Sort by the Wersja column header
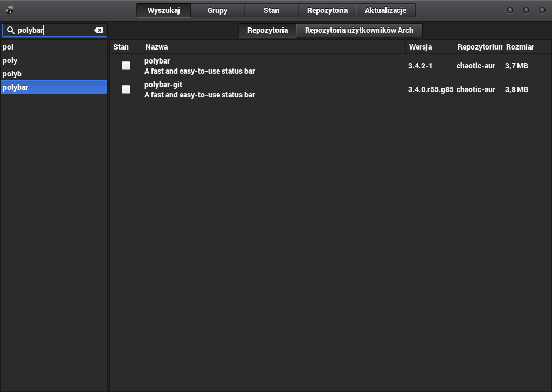Viewport: 552px width, 392px height. click(x=430, y=47)
